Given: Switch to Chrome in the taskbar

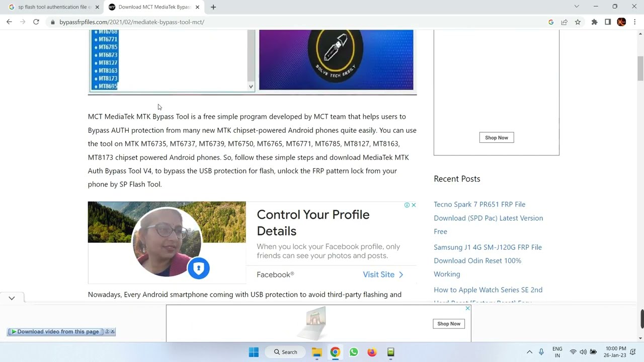Looking at the screenshot, I should (335, 352).
